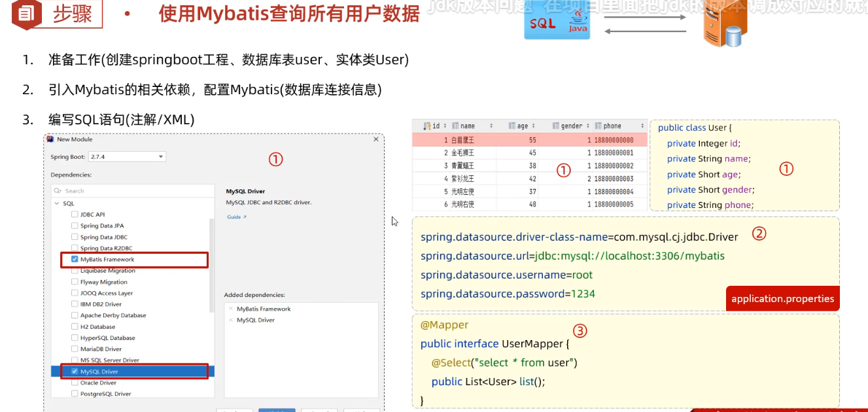
Task: Click the IntelliJ logo in New Module title
Action: [51, 139]
